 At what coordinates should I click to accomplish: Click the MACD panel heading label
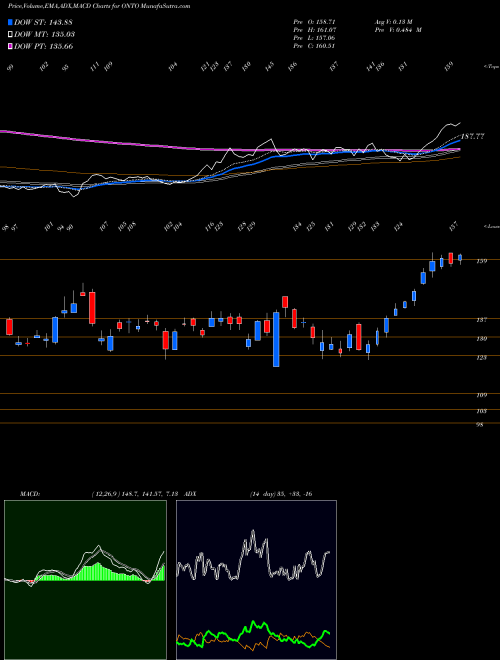[x=29, y=494]
